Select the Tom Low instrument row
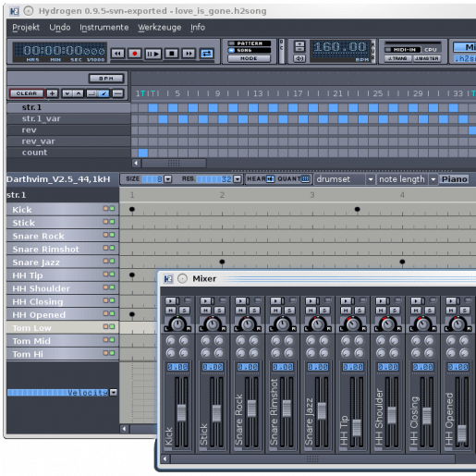The width and height of the screenshot is (476, 476). click(x=63, y=328)
